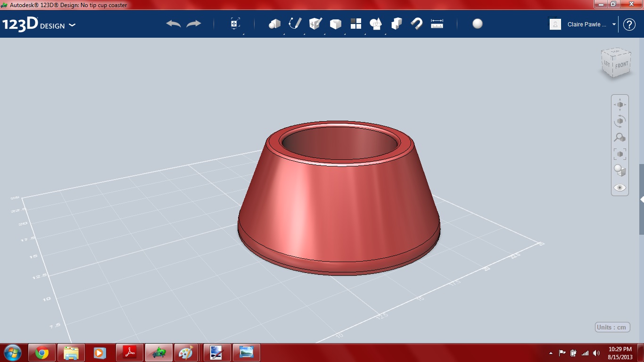Open the 123D Design application menu
This screenshot has width=644, height=362.
(x=39, y=25)
